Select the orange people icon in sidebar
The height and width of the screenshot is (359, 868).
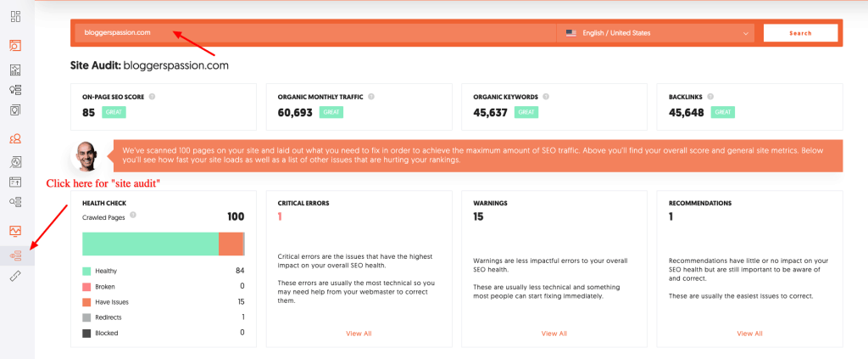click(16, 138)
